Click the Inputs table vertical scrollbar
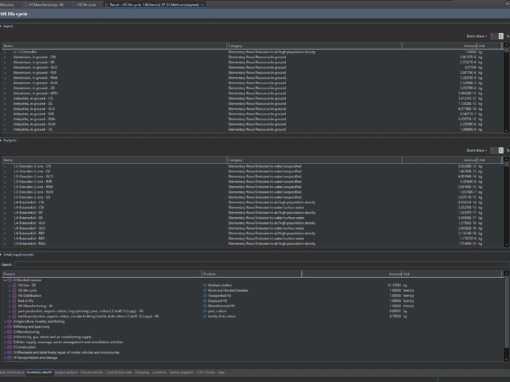This screenshot has height=382, width=510. tap(507, 88)
